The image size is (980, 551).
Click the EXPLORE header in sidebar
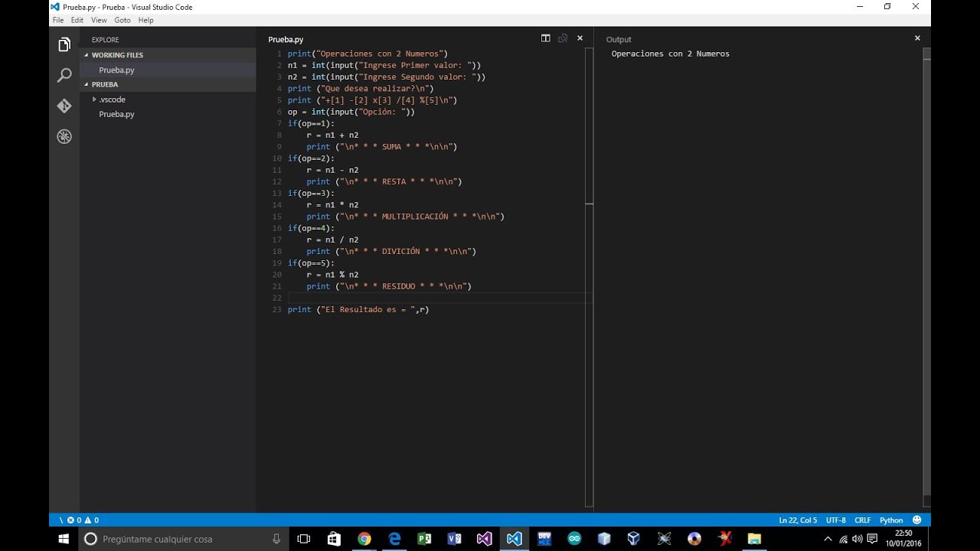[x=105, y=40]
